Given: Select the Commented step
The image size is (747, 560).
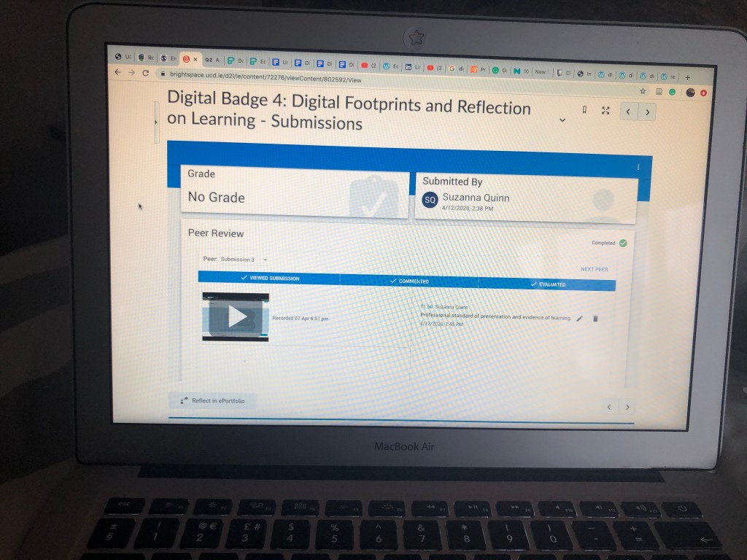Looking at the screenshot, I should coord(409,281).
